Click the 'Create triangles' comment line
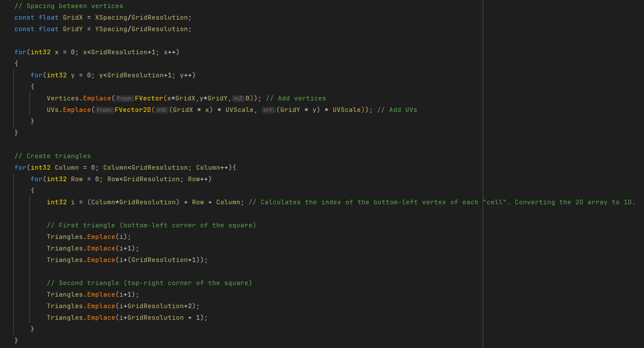The height and width of the screenshot is (348, 644). coord(52,156)
